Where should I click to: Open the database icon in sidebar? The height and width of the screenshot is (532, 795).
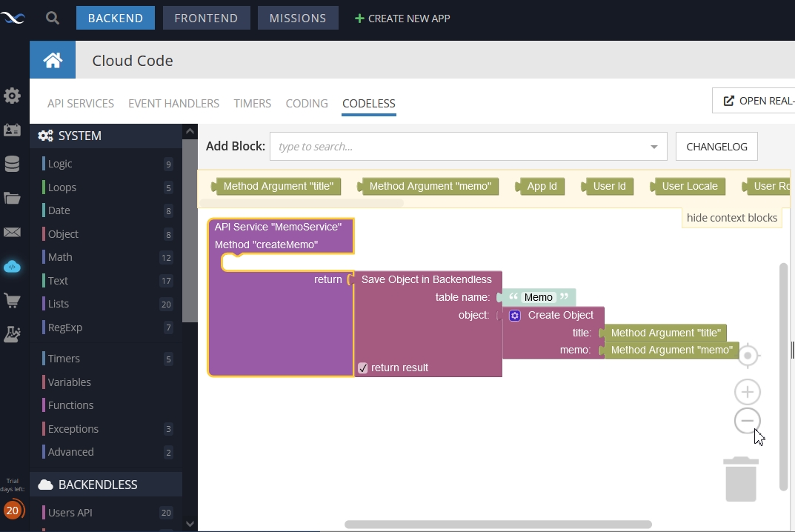(x=12, y=164)
